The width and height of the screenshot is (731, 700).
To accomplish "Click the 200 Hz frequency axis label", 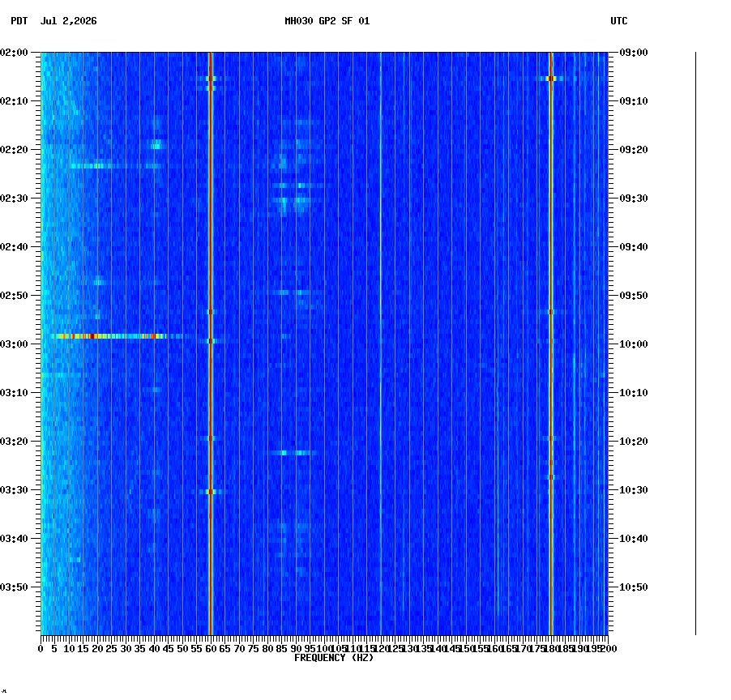I will tap(608, 649).
